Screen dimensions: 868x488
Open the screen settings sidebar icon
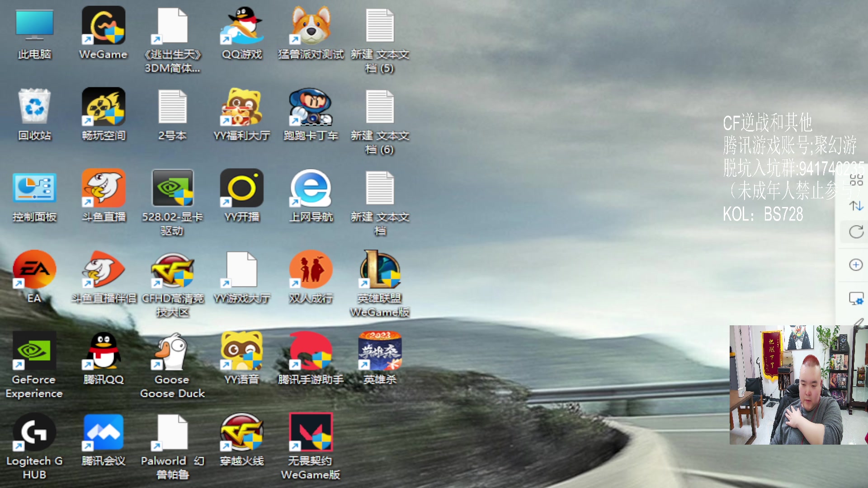[x=856, y=299]
